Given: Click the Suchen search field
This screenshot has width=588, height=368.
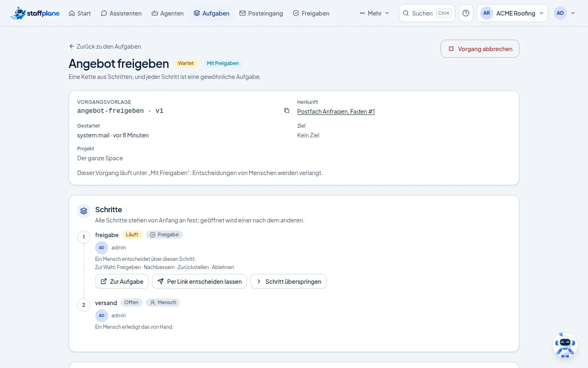Looking at the screenshot, I should pyautogui.click(x=427, y=13).
